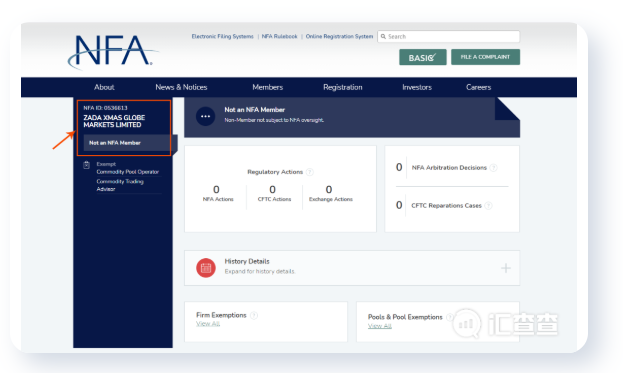The image size is (623, 373).
Task: Click the search magnifier icon
Action: [x=383, y=37]
